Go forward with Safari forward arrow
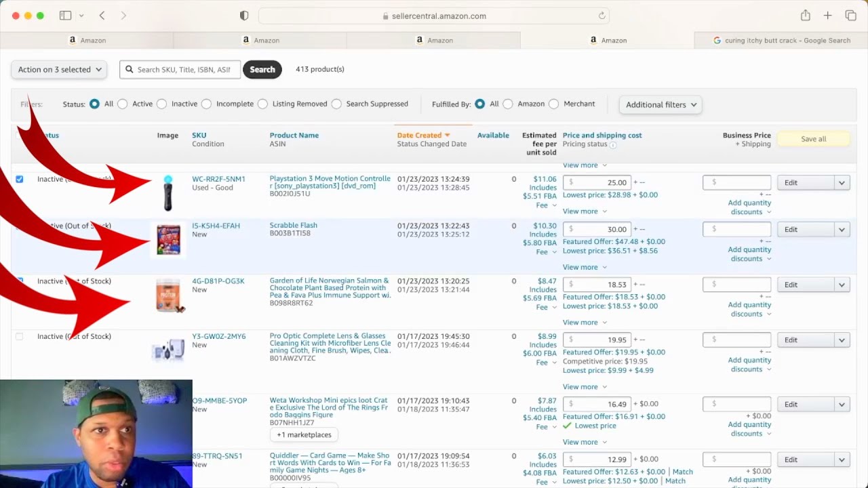The height and width of the screenshot is (488, 868). 123,16
